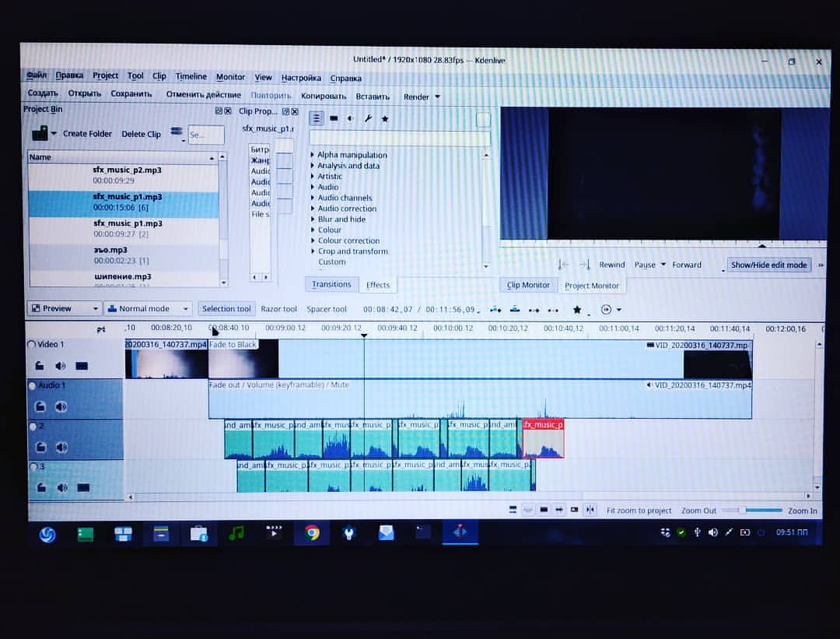Screen dimensions: 840x639
Task: Click the volume icon in system tray
Action: (713, 532)
